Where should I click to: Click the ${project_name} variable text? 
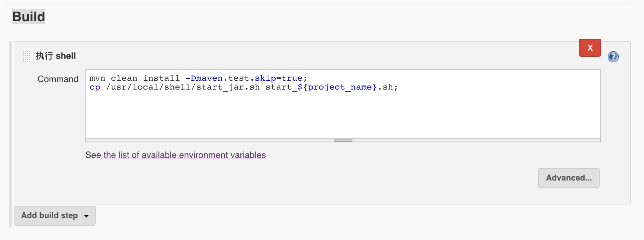pos(337,87)
